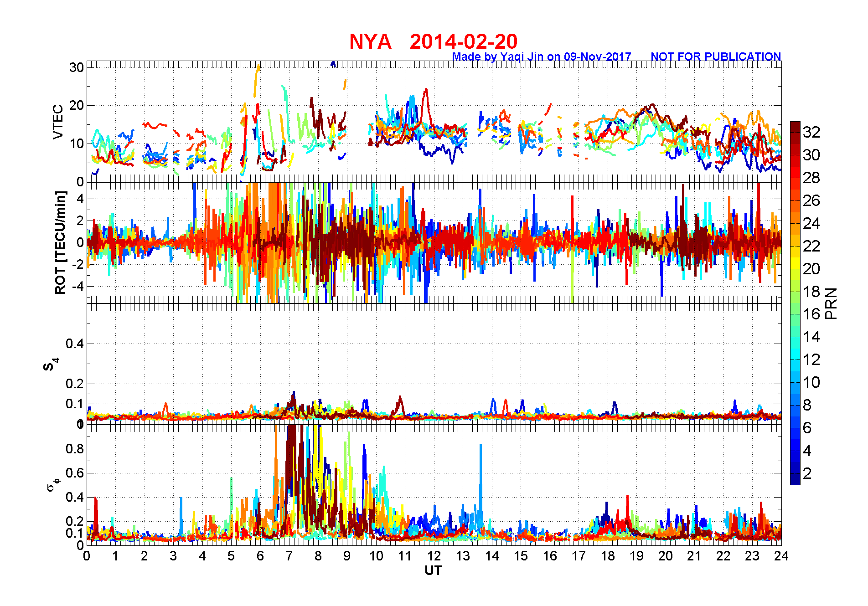This screenshot has width=868, height=606.
Task: Pick tick label 24 on the PRN colorbar
Action: [811, 223]
